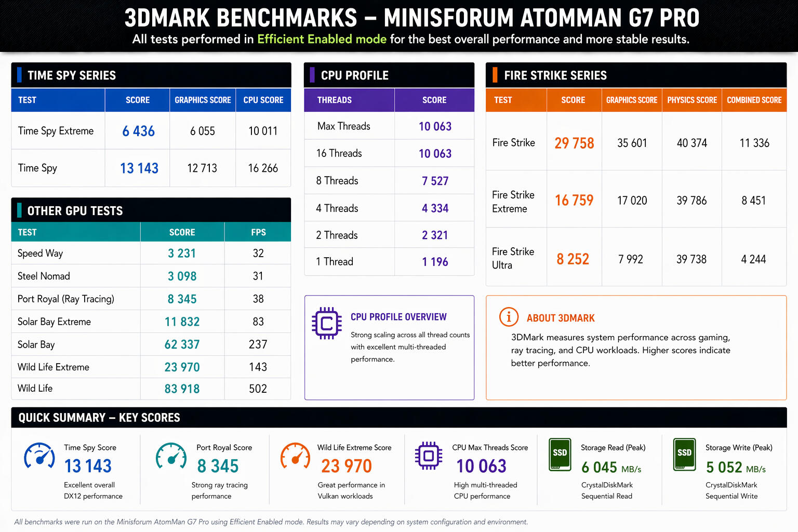Image resolution: width=798 pixels, height=532 pixels.
Task: Select the Fire Strike Series header
Action: click(x=636, y=75)
